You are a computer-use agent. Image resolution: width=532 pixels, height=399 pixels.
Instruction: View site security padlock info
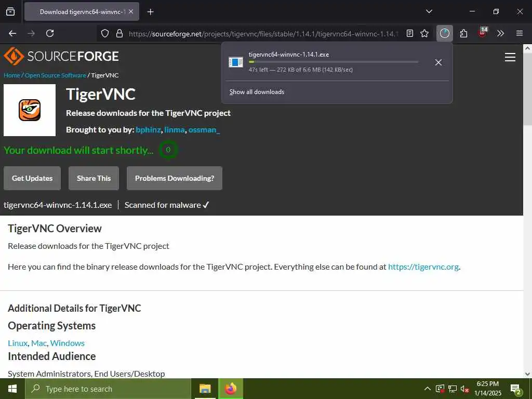coord(119,33)
